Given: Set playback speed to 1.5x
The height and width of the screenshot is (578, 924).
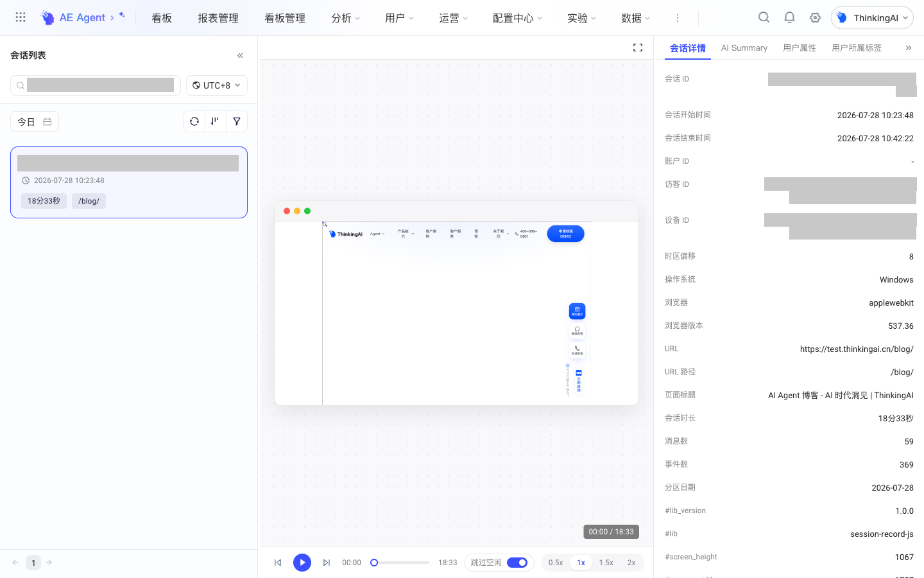Looking at the screenshot, I should point(606,563).
